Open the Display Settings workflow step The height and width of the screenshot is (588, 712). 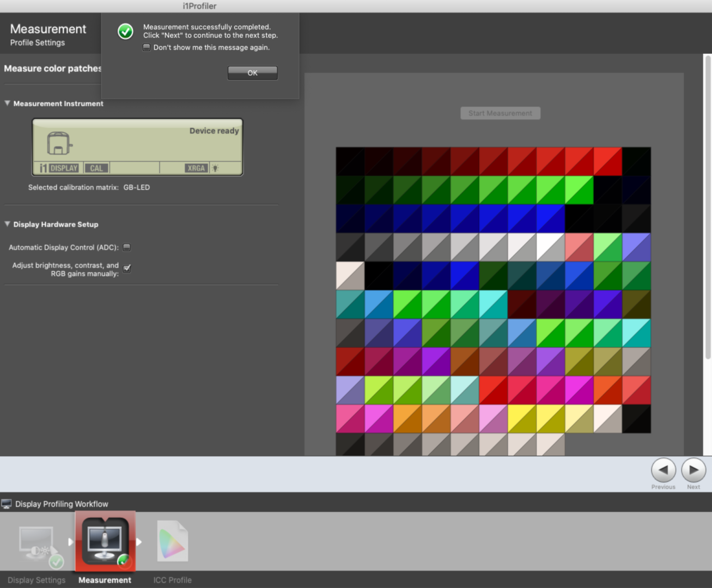click(x=37, y=544)
